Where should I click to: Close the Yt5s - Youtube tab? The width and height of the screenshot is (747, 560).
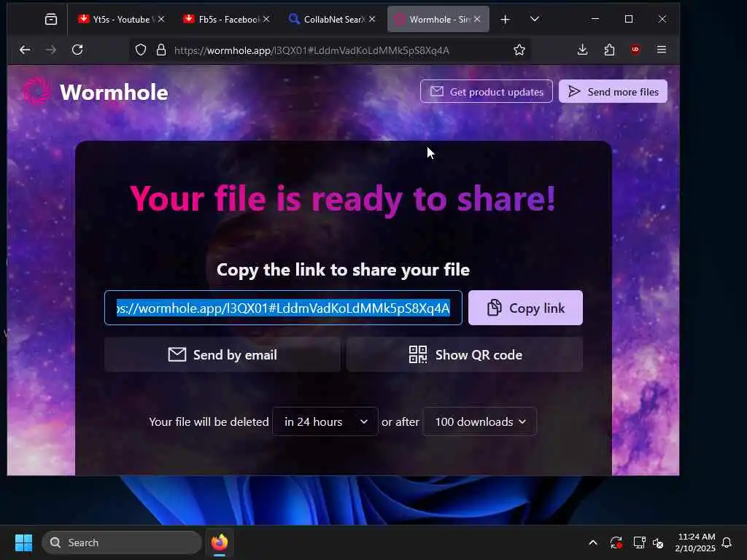161,19
